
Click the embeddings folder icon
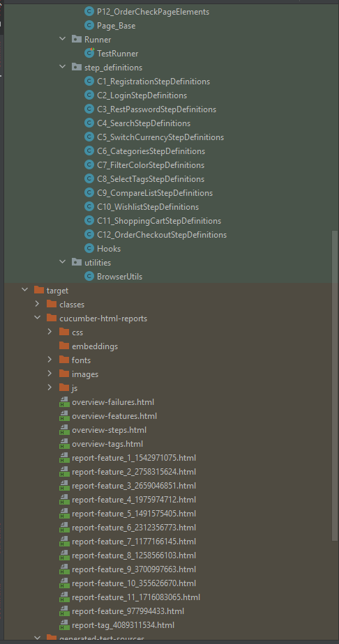pos(64,346)
